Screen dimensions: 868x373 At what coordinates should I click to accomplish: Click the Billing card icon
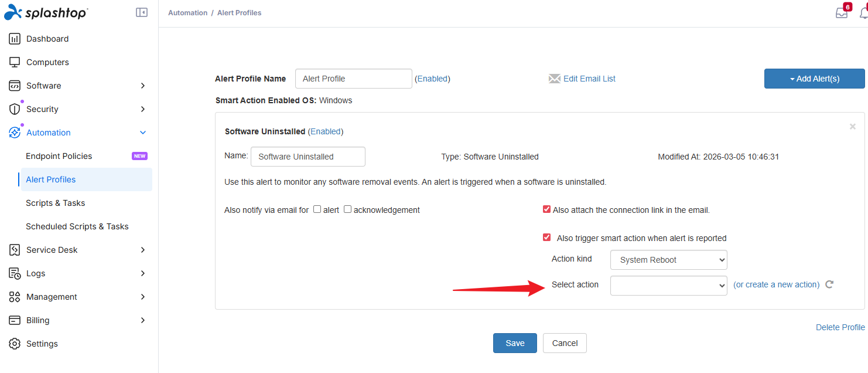coord(15,320)
